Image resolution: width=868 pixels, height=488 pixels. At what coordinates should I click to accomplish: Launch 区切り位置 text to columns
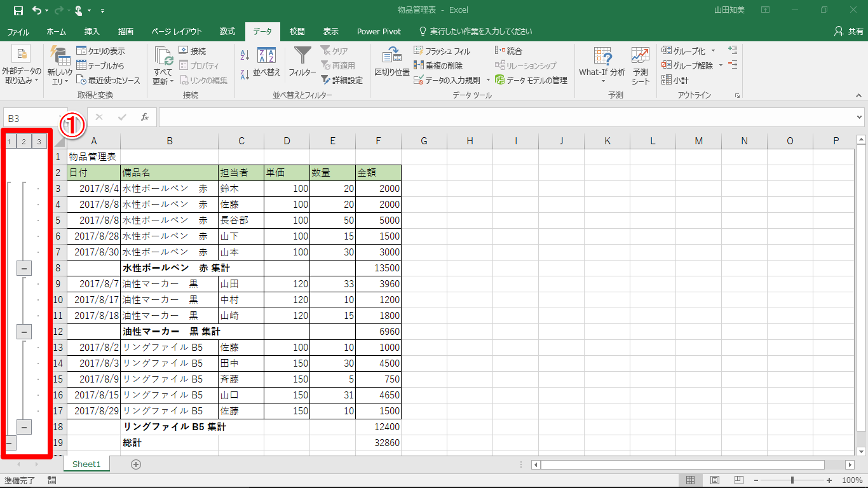[392, 62]
